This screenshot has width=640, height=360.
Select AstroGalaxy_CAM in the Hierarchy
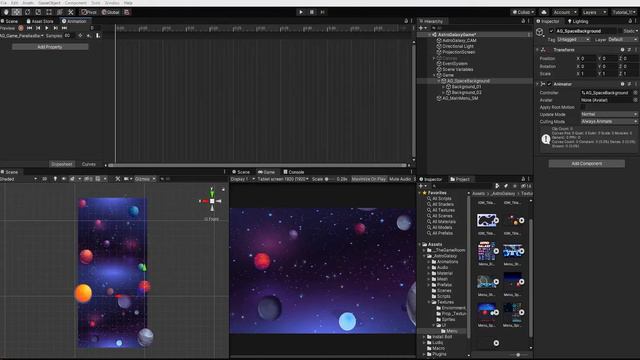tap(459, 40)
